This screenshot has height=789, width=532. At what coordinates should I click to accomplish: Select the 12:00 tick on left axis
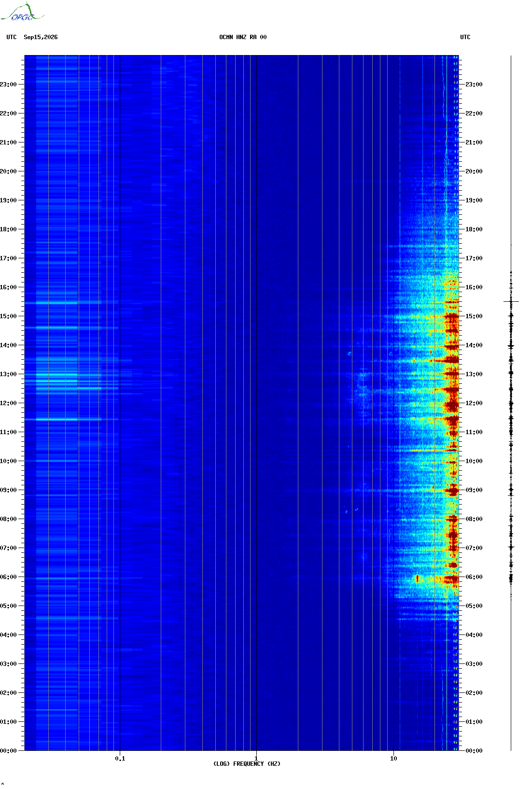click(8, 403)
